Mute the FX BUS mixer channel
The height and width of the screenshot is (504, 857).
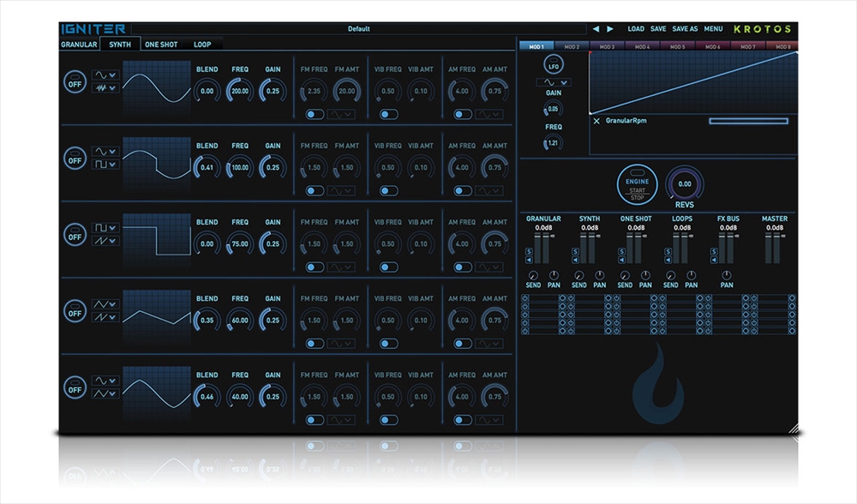(x=714, y=260)
